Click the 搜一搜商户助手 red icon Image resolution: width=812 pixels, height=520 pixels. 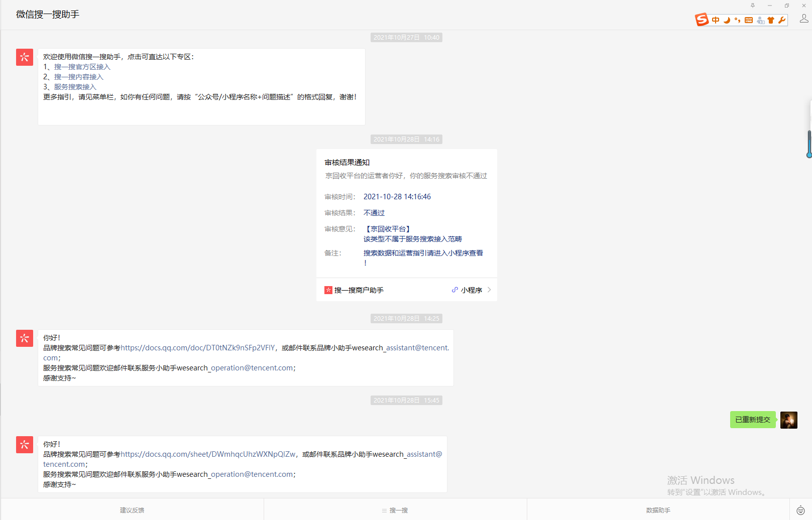(328, 290)
